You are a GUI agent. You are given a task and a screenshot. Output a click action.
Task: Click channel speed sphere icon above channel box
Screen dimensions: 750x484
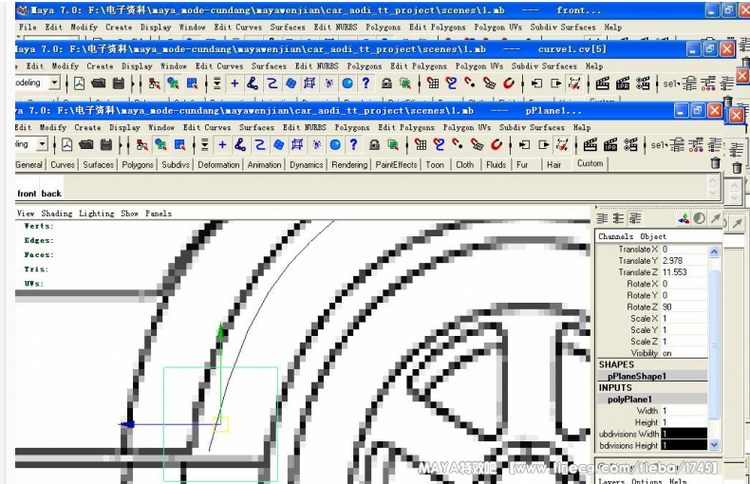pyautogui.click(x=699, y=219)
